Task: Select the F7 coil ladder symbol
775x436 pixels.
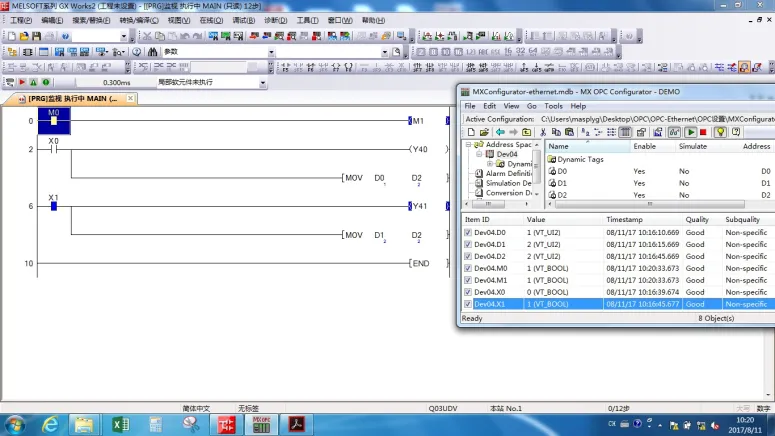Action: pos(336,68)
